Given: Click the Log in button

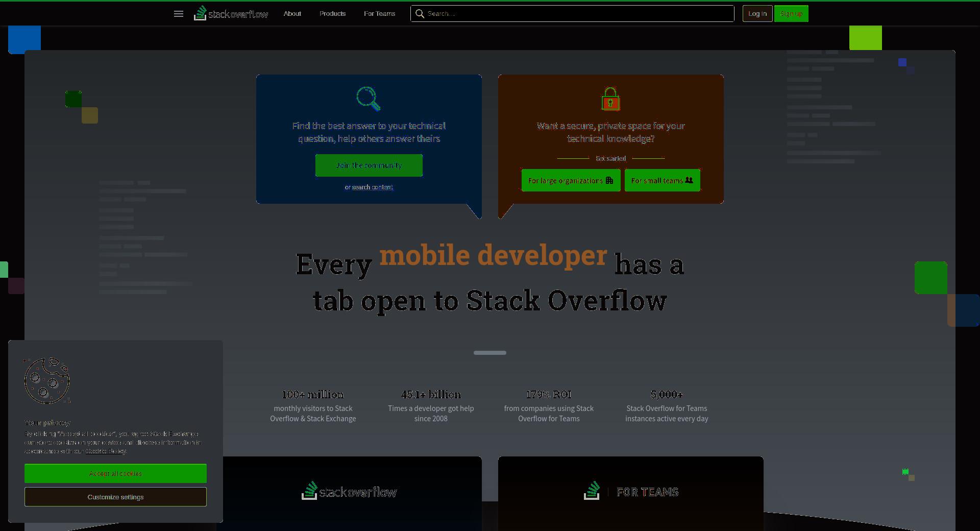Looking at the screenshot, I should coord(757,14).
